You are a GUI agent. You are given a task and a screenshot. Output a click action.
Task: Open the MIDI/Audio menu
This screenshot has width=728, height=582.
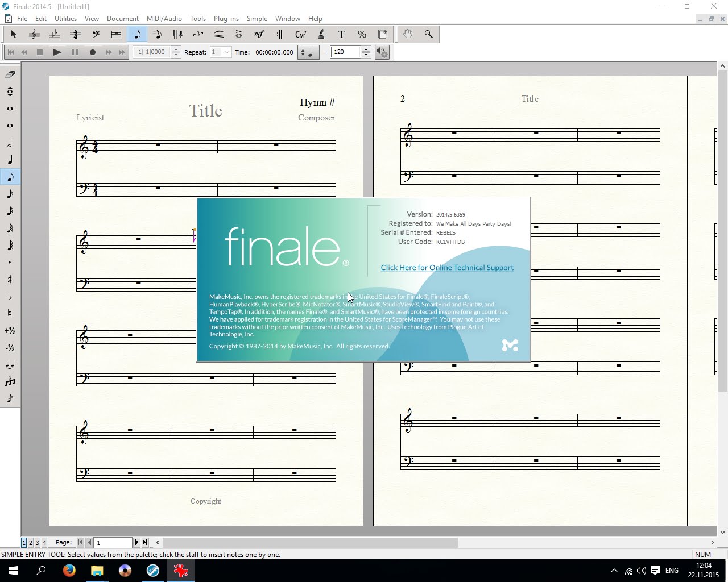point(164,19)
